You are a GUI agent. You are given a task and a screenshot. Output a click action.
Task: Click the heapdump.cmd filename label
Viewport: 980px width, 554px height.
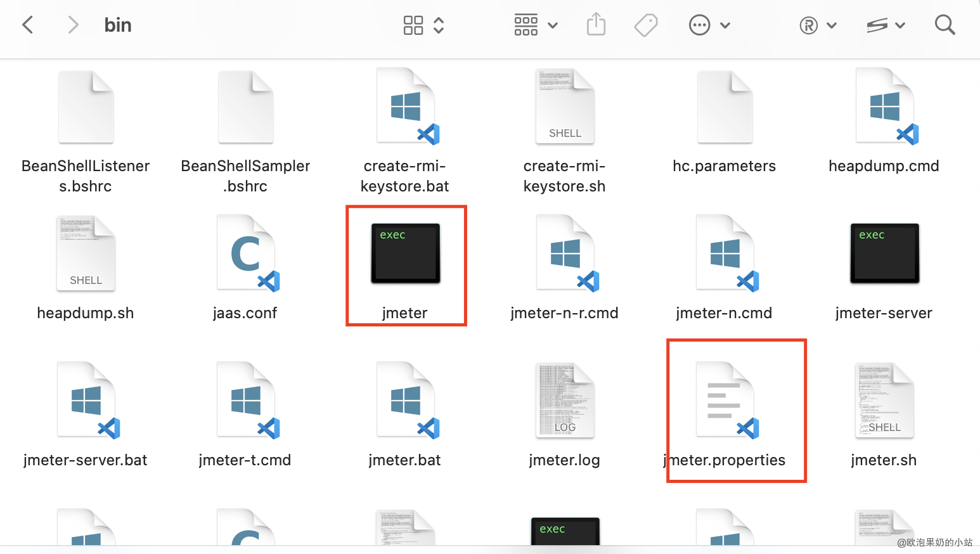884,166
